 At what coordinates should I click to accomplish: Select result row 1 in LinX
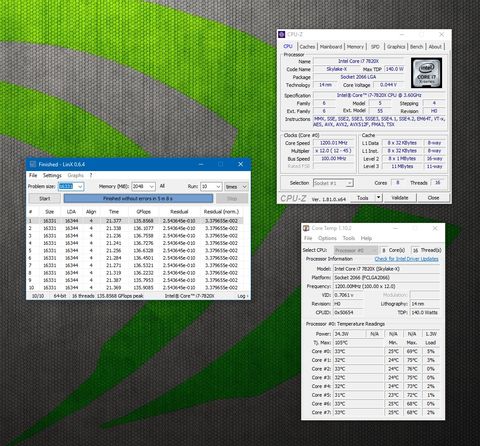point(135,221)
